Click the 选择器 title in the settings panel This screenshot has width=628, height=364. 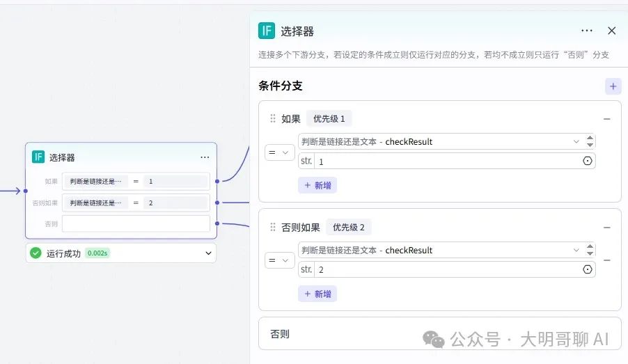tap(297, 31)
